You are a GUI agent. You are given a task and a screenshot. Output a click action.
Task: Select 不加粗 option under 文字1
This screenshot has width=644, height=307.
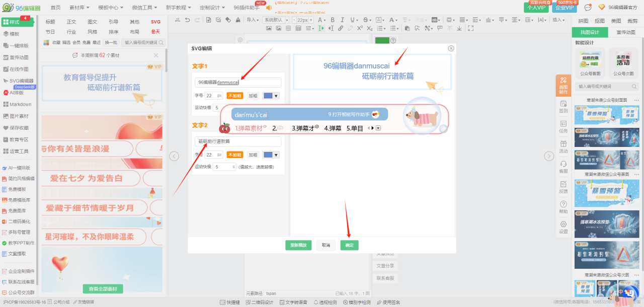coord(234,96)
